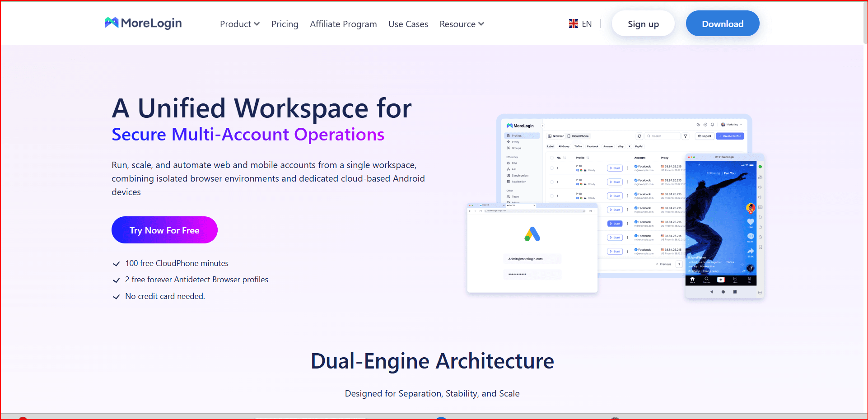Click the notification bell in the dashboard preview

(x=712, y=125)
